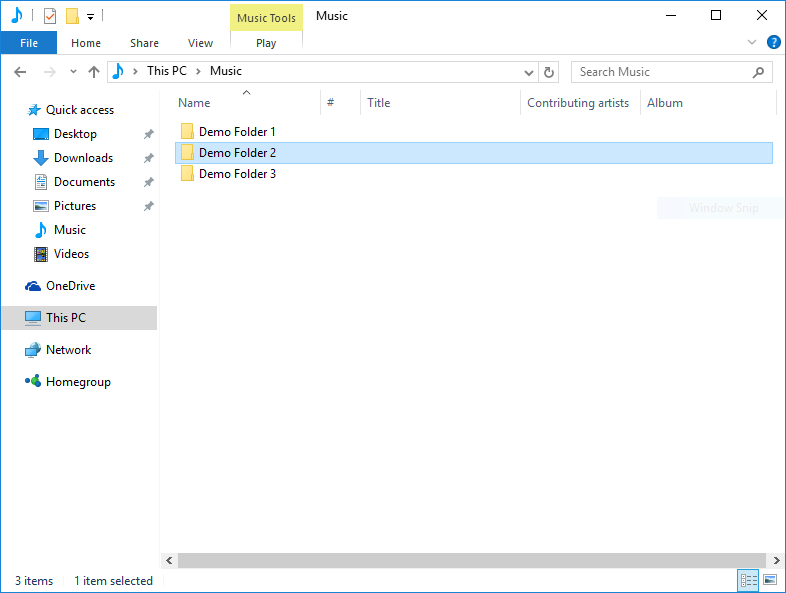Switch to details view in status bar
The width and height of the screenshot is (786, 593).
(x=748, y=580)
